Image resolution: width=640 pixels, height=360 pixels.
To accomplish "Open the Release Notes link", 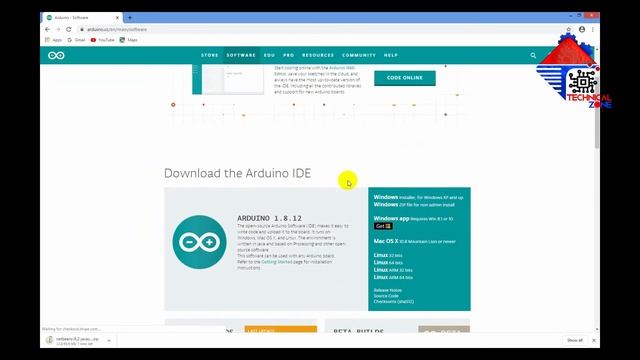I will click(388, 290).
